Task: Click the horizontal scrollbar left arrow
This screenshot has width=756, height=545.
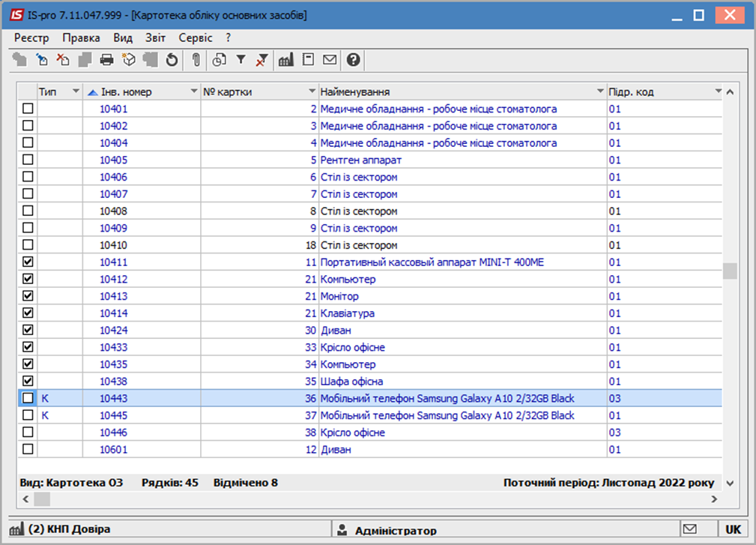Action: [25, 499]
